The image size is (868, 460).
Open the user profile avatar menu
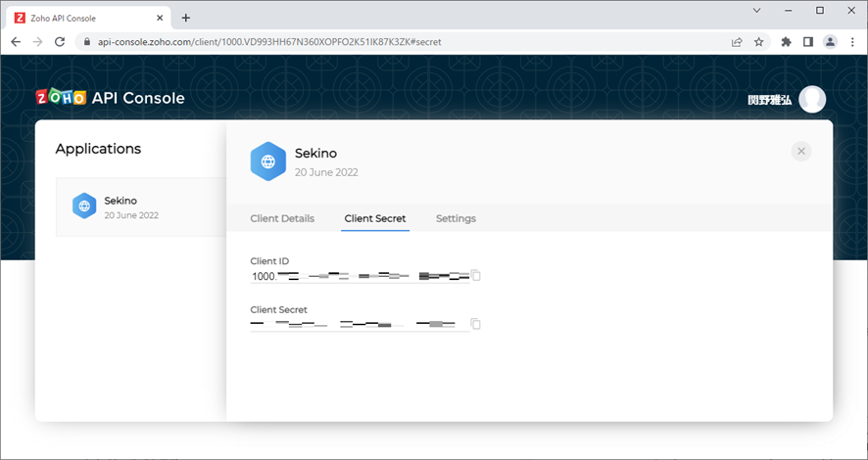pos(812,99)
